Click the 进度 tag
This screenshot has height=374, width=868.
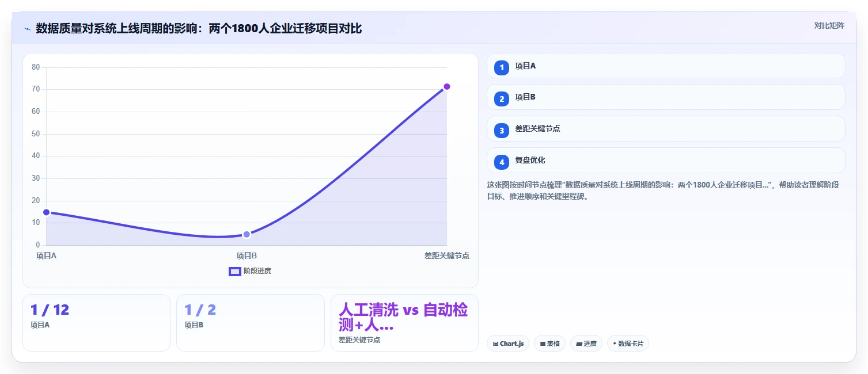[586, 344]
